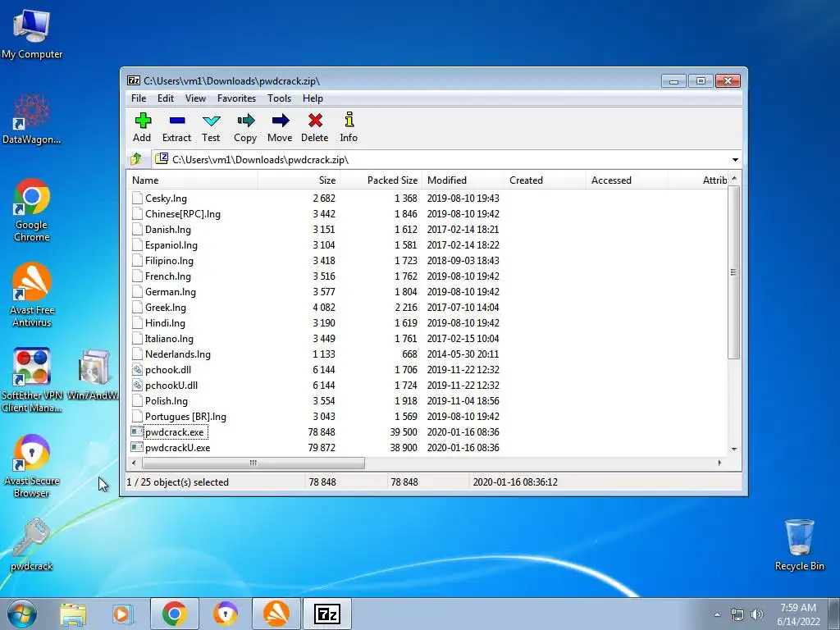
Task: Select the Chinese[RPC].lng file
Action: [x=183, y=214]
